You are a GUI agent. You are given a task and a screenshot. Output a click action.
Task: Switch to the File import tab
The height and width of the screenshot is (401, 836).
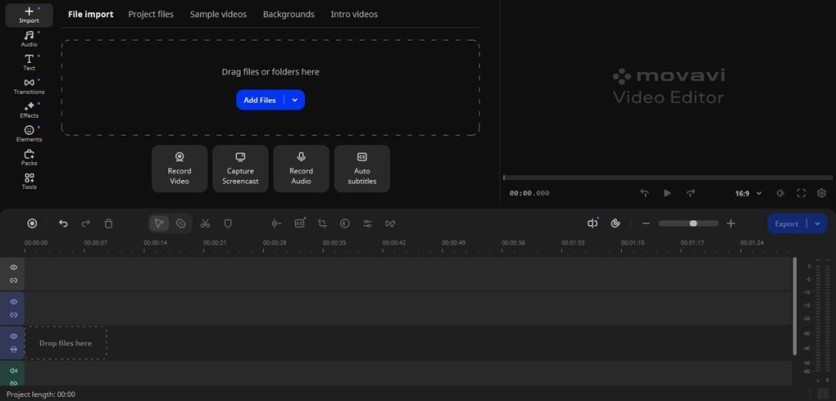(x=91, y=14)
